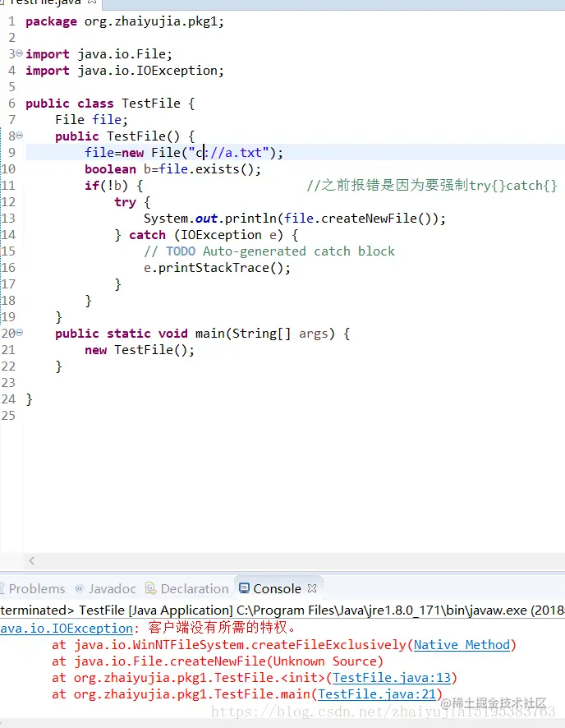Click 'public static void main' signature
The width and height of the screenshot is (565, 728).
[140, 334]
